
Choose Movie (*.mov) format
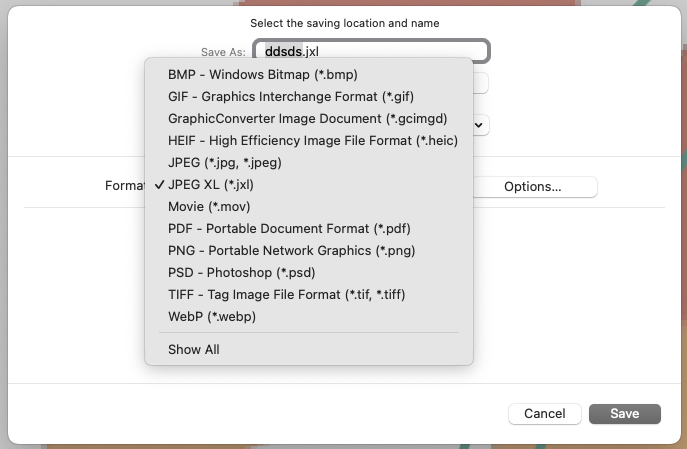209,206
